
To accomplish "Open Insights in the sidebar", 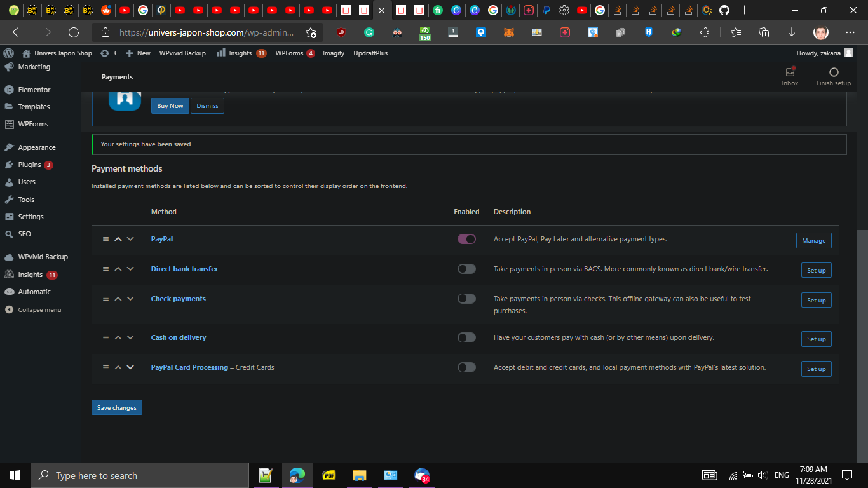I will click(31, 274).
